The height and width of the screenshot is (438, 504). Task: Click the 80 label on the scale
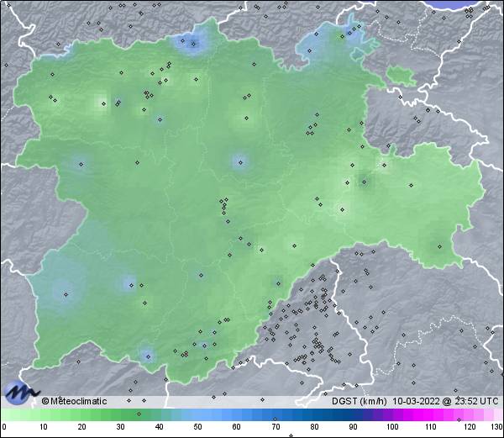click(x=314, y=427)
